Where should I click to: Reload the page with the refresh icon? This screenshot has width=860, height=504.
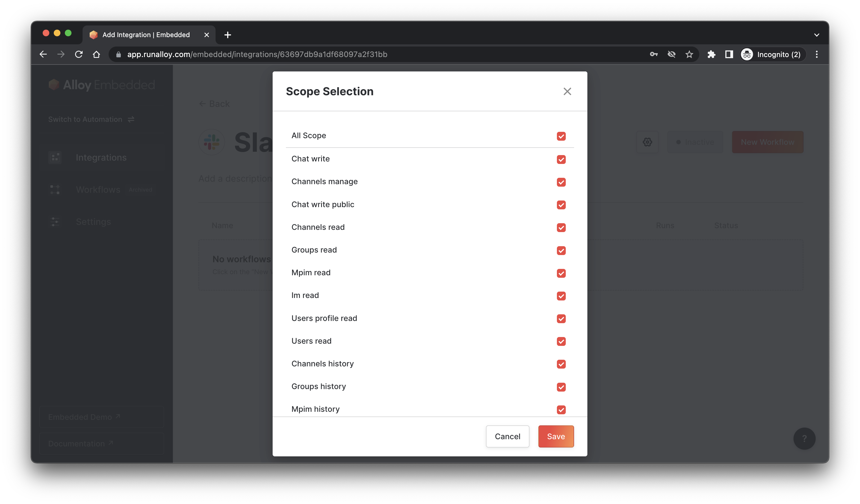click(79, 54)
